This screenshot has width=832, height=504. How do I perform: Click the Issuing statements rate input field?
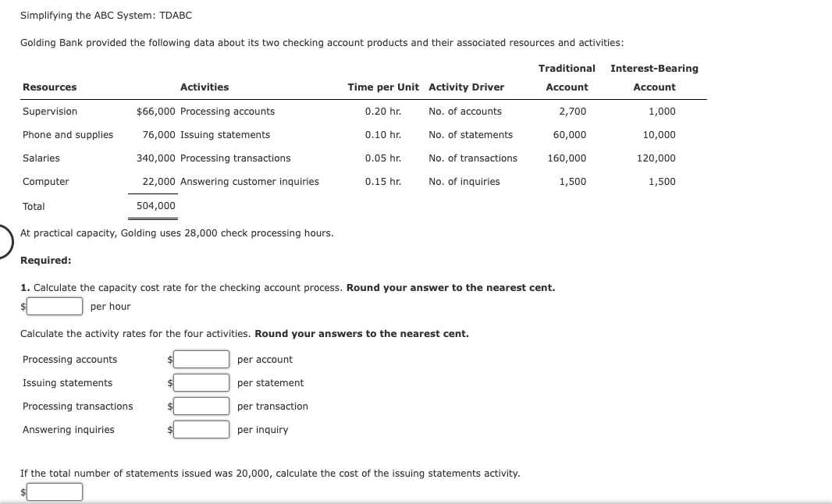201,382
